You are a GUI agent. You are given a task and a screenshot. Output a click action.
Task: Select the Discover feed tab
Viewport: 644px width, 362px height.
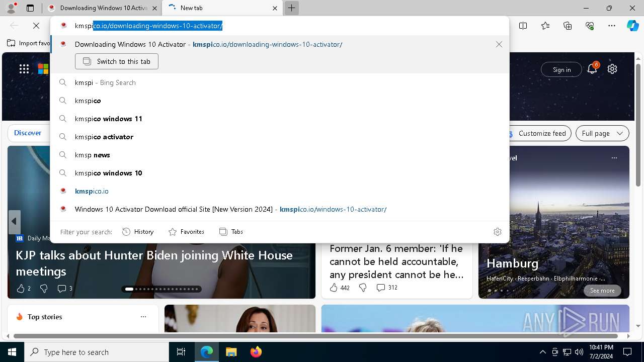coord(28,133)
